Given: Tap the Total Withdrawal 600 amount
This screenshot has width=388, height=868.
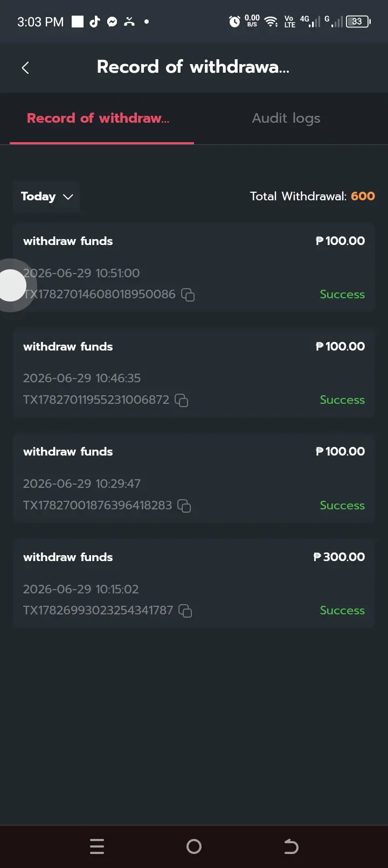Looking at the screenshot, I should [x=363, y=196].
